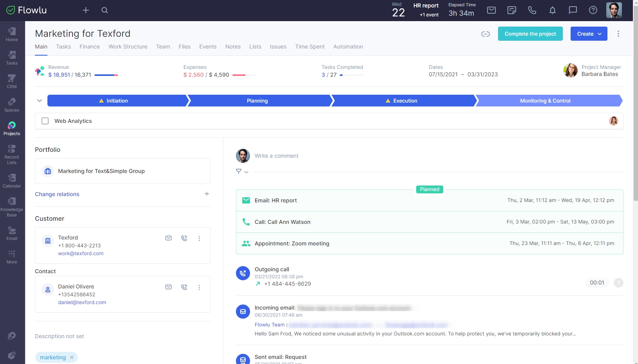Viewport: 638px width, 364px height.
Task: Open the Files tab
Action: pyautogui.click(x=185, y=47)
